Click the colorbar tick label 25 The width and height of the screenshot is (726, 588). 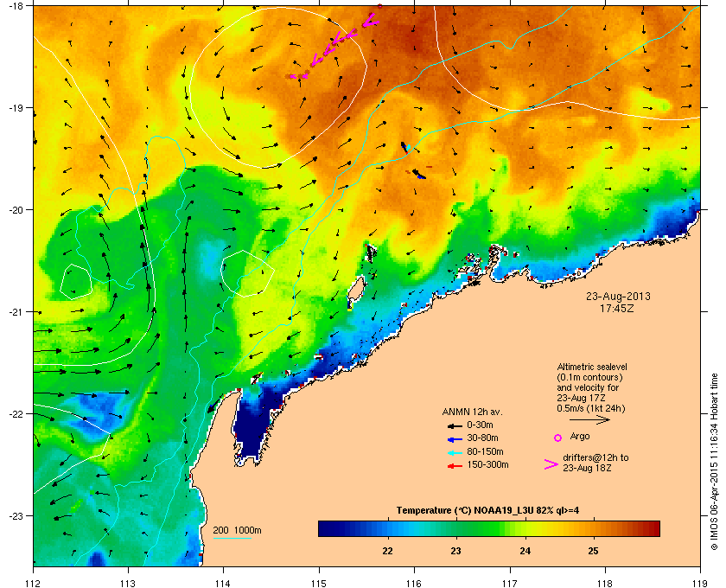click(593, 551)
